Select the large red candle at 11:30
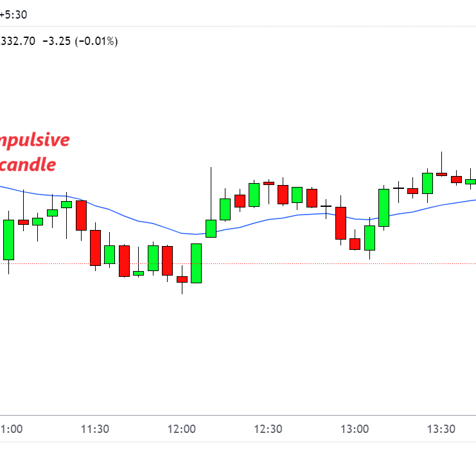Viewport: 476px width, 476px height. tap(95, 247)
